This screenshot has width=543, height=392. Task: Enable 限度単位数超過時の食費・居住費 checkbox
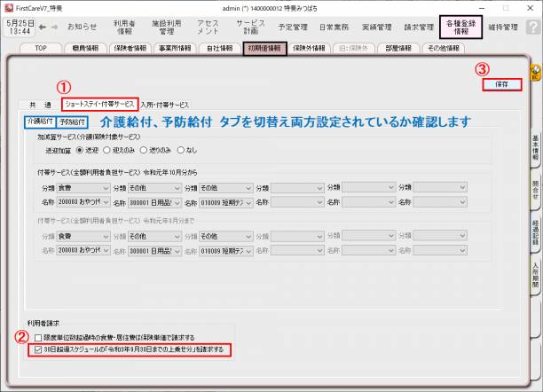click(38, 338)
